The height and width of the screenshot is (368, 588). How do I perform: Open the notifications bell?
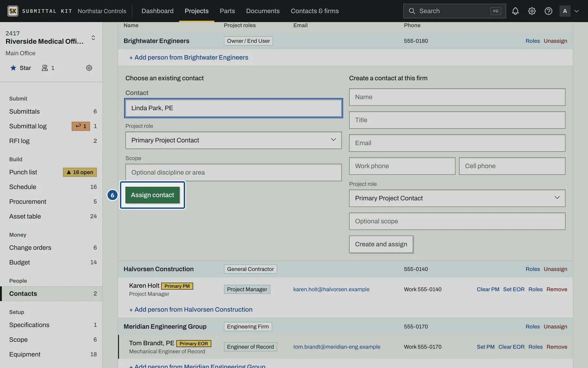click(515, 11)
